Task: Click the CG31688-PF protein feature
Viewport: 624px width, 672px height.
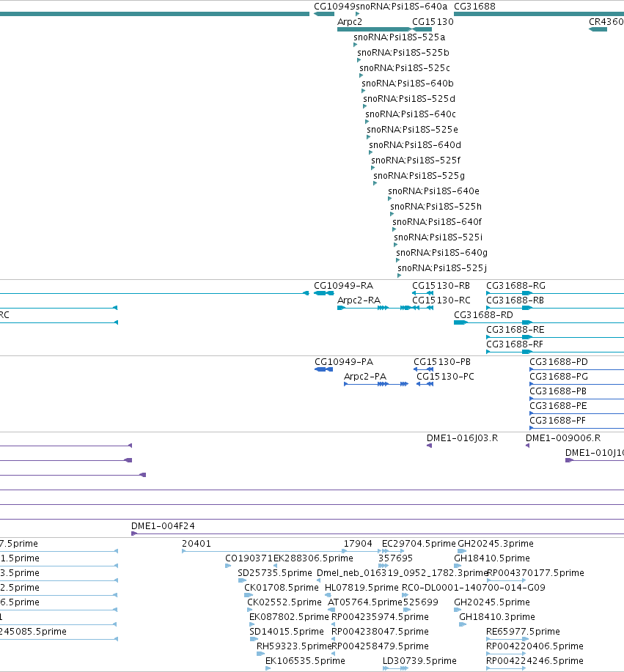Action: click(x=577, y=428)
